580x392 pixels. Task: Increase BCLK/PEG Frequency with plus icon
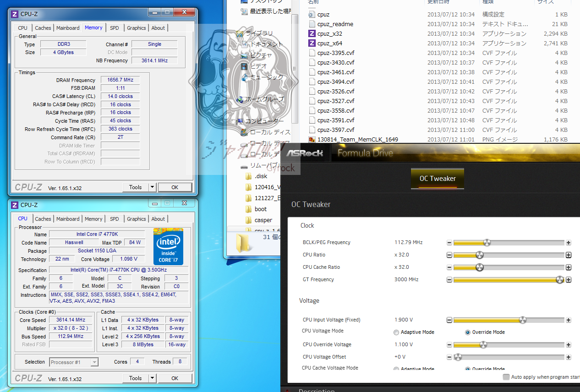(x=569, y=243)
